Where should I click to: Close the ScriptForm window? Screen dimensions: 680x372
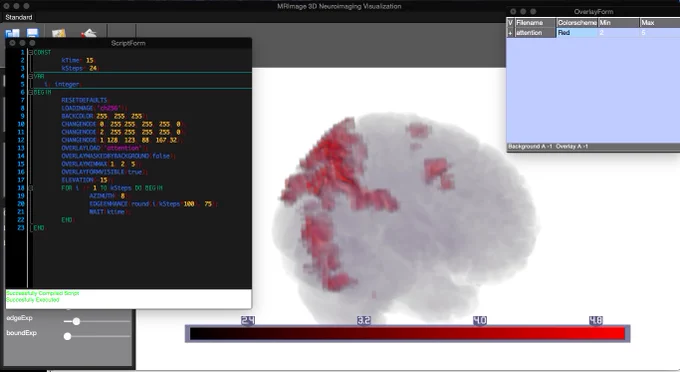[12, 43]
